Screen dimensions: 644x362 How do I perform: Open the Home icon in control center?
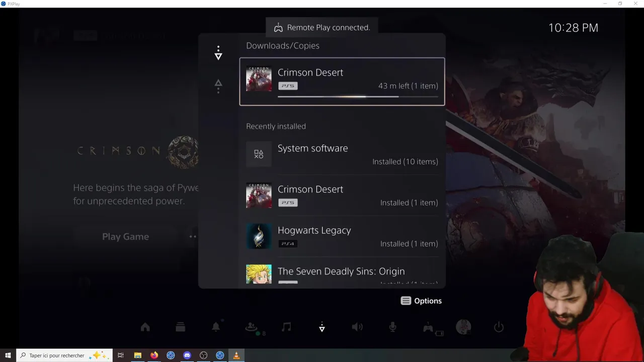[x=145, y=327]
